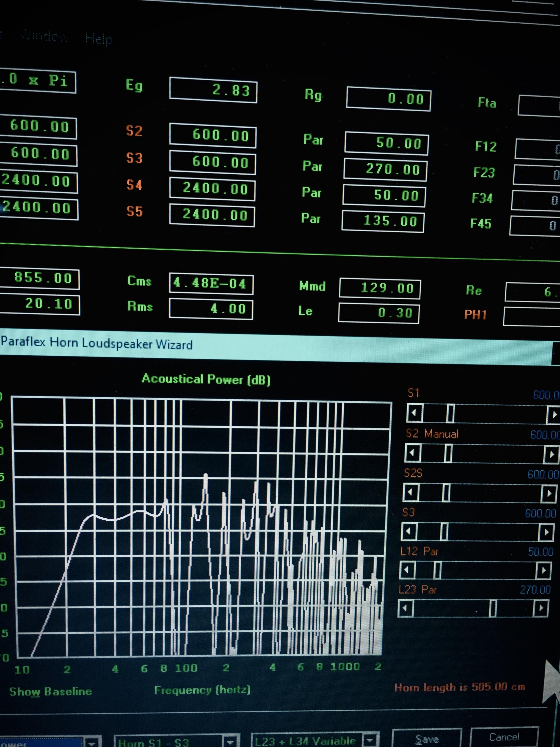Click the S1 slider thumb
The width and height of the screenshot is (560, 747).
[450, 413]
